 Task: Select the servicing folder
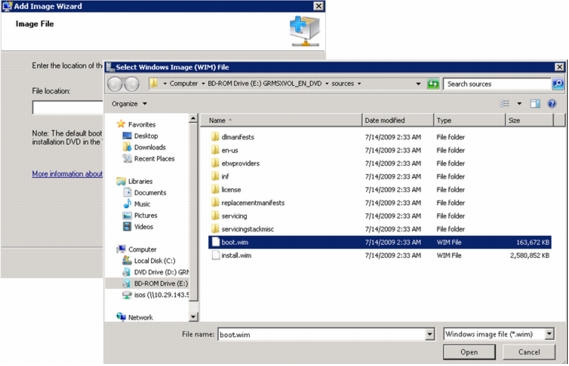point(229,216)
